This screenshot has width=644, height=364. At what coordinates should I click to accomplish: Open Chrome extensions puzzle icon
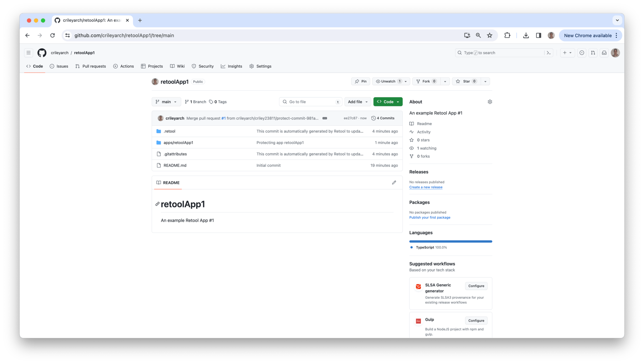point(507,35)
